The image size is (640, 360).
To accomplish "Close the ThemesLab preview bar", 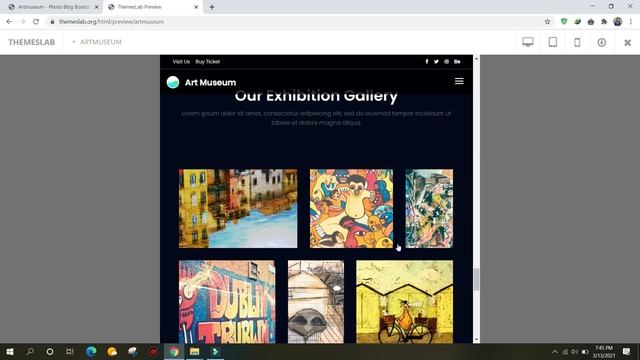I will pyautogui.click(x=628, y=42).
